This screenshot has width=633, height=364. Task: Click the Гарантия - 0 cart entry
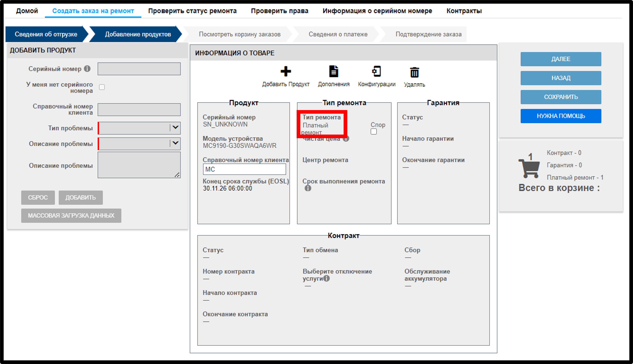point(564,165)
